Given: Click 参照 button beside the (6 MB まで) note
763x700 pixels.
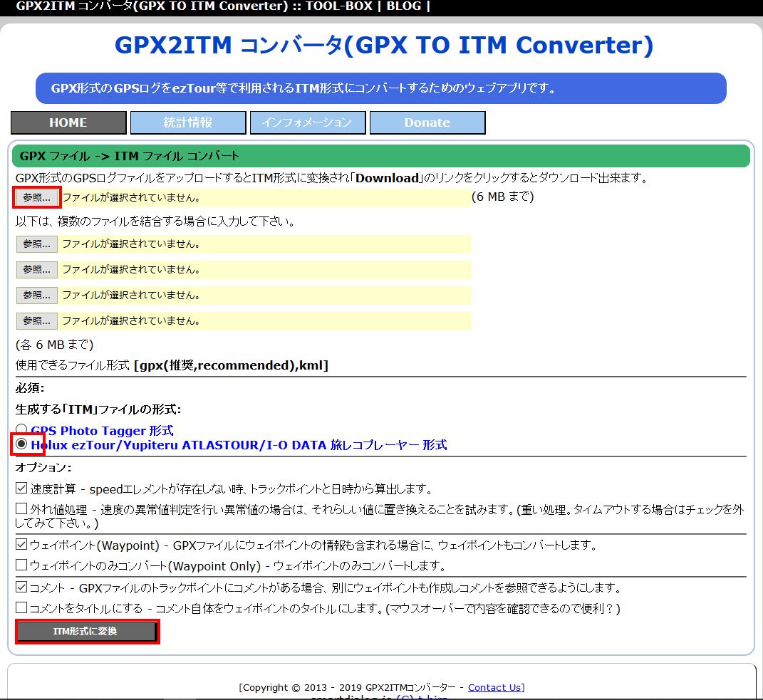Looking at the screenshot, I should tap(36, 197).
